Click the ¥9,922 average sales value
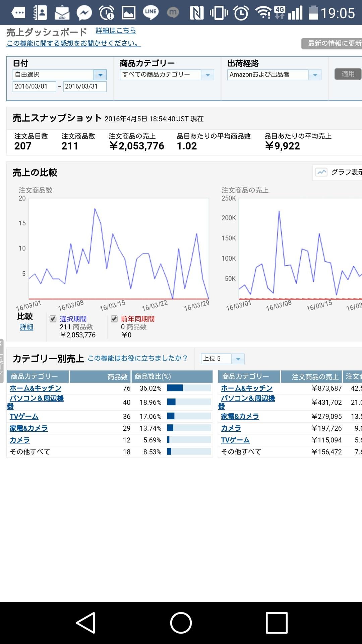Viewport: 362px width, 644px height. (x=282, y=146)
